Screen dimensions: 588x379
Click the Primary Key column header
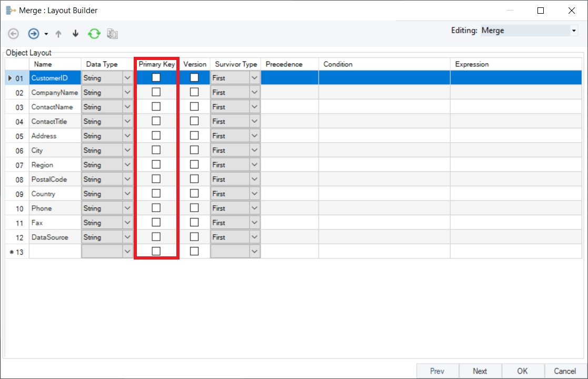tap(157, 64)
